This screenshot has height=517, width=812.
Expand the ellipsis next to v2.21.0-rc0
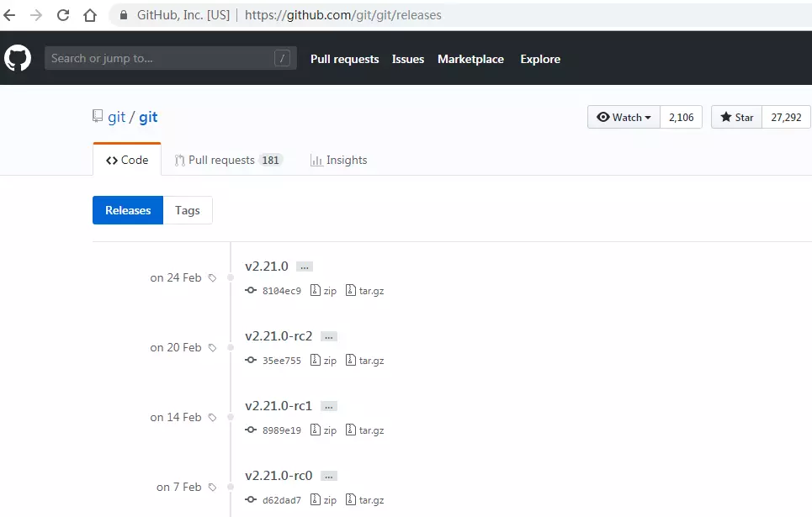tap(329, 477)
